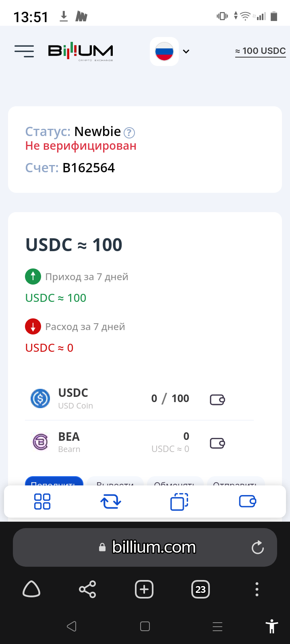Tap the Billium logo
The height and width of the screenshot is (644, 290).
point(81,52)
